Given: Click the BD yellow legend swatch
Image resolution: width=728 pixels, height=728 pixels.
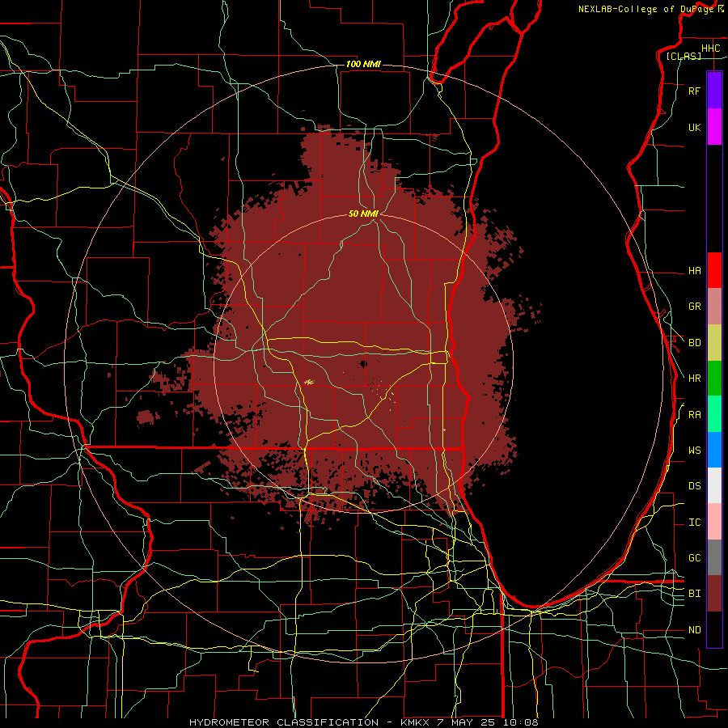Looking at the screenshot, I should pyautogui.click(x=714, y=343).
